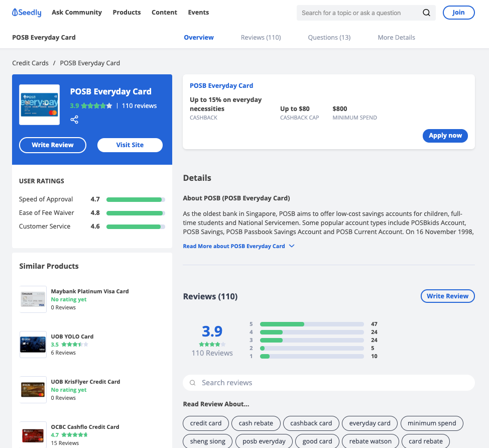Click the Apply now button
Image resolution: width=489 pixels, height=448 pixels.
(445, 136)
